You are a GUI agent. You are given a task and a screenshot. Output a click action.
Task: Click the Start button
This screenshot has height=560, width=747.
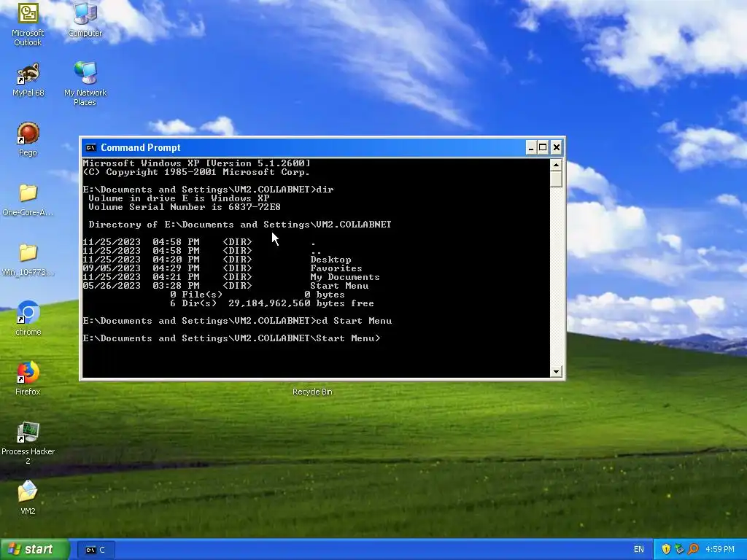click(x=35, y=550)
